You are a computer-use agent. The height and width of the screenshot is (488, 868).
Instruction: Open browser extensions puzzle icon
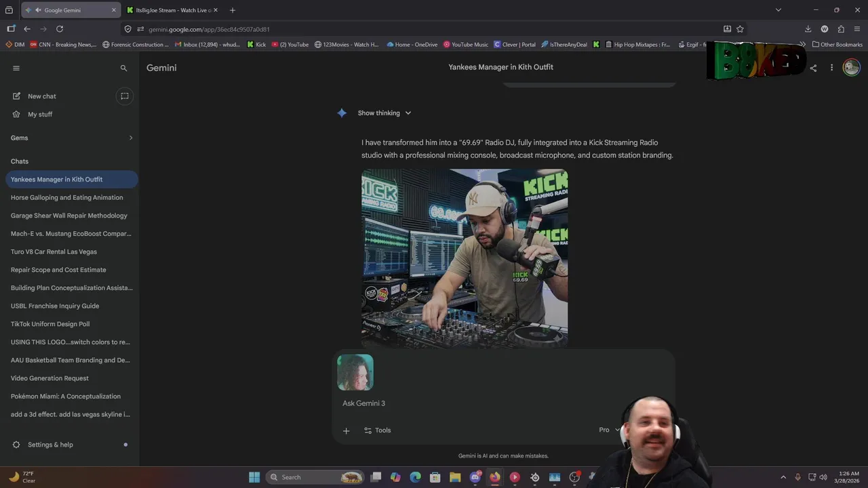point(841,29)
